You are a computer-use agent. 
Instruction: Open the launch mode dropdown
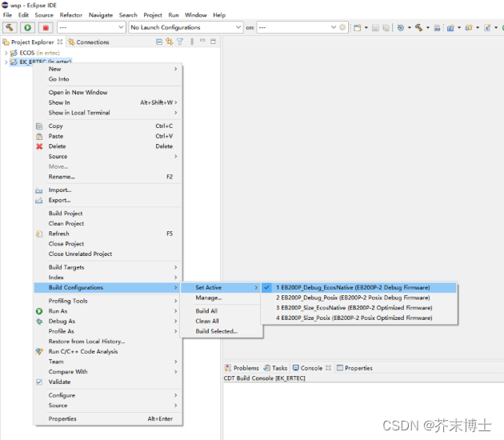point(91,28)
